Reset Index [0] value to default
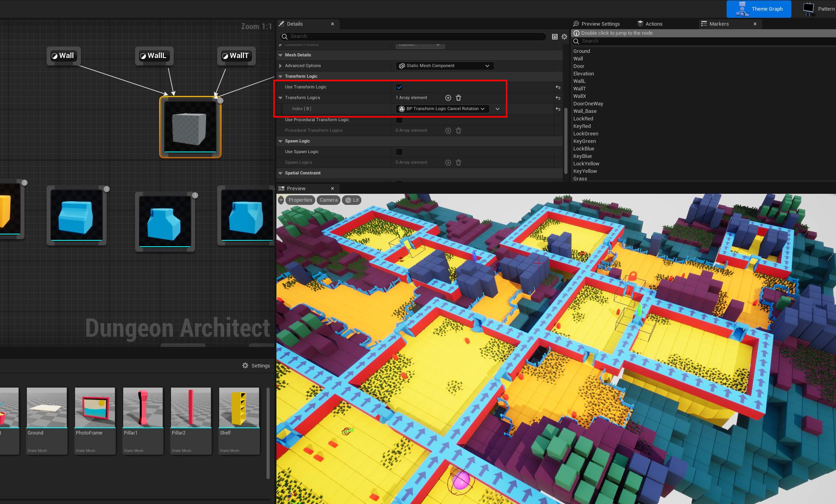This screenshot has width=836, height=504. pos(558,109)
